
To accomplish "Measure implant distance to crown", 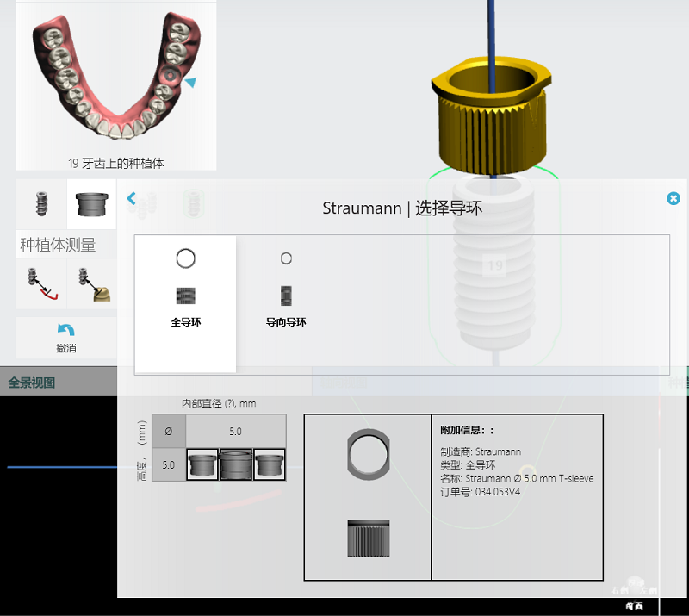I will pos(94,284).
